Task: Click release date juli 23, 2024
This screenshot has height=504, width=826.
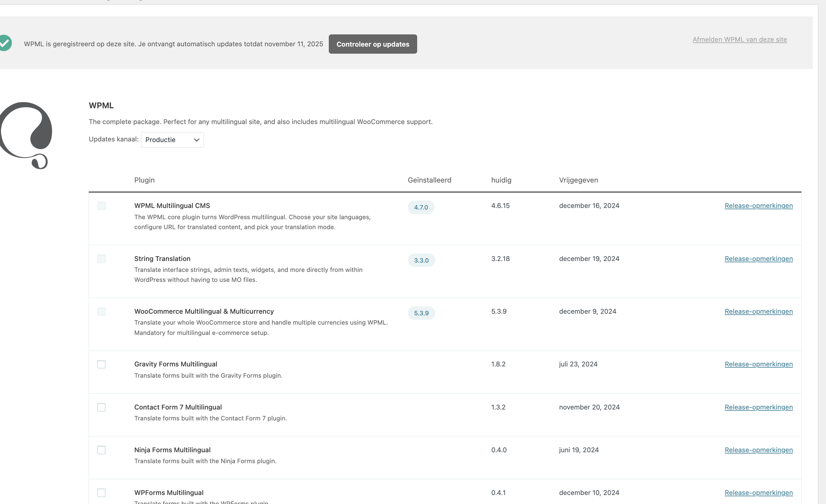Action: [578, 364]
